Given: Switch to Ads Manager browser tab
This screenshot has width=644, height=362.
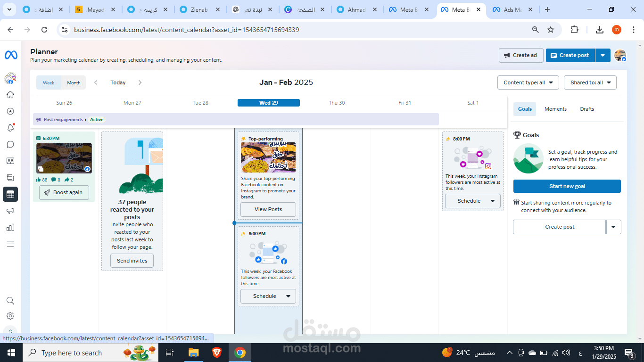Looking at the screenshot, I should pos(512,9).
